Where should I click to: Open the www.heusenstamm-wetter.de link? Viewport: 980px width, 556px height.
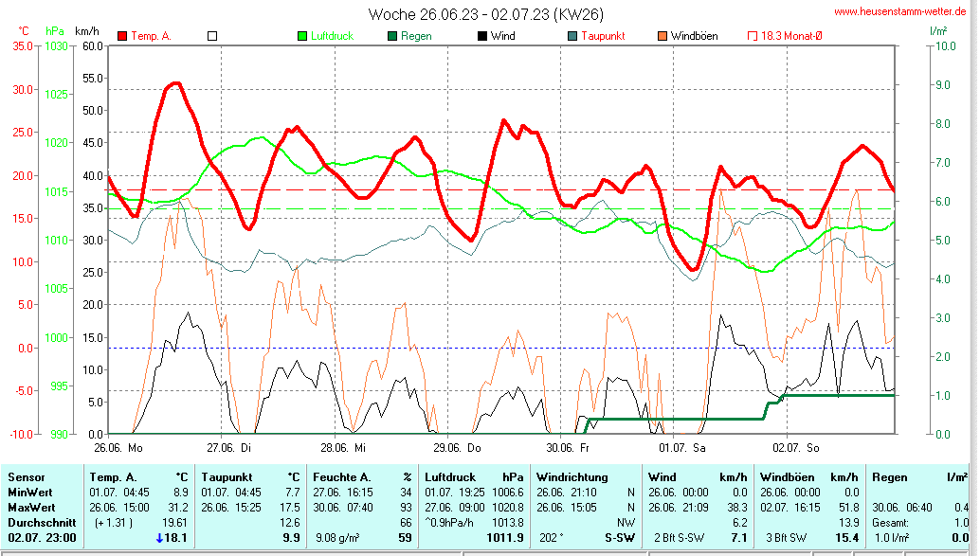(x=901, y=11)
